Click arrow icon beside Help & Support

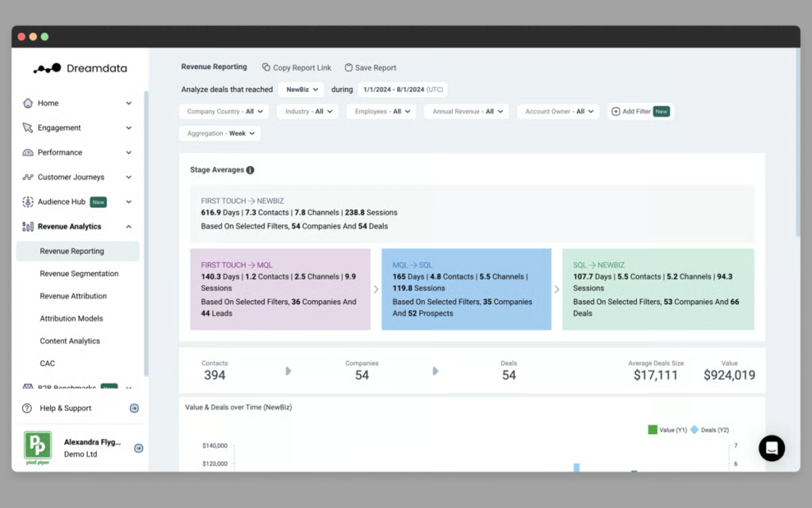(134, 409)
